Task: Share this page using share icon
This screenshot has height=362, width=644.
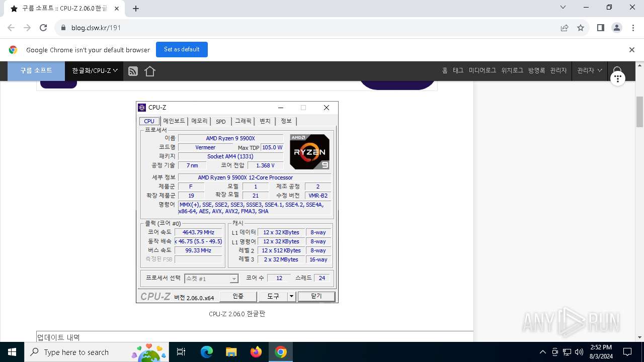Action: (x=565, y=28)
